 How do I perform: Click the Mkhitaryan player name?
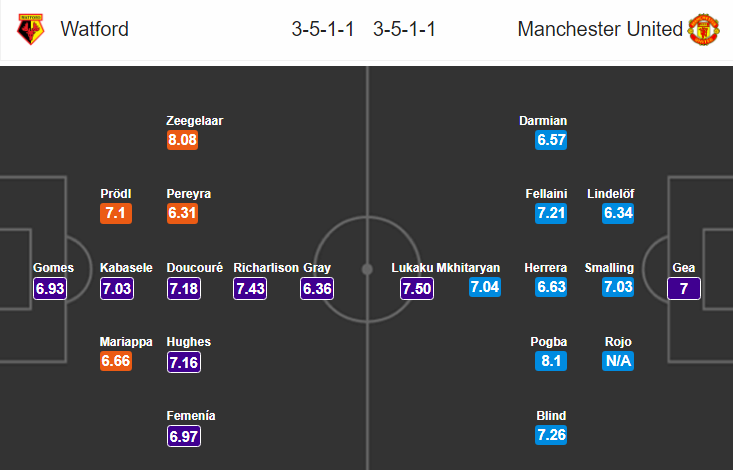tap(468, 268)
